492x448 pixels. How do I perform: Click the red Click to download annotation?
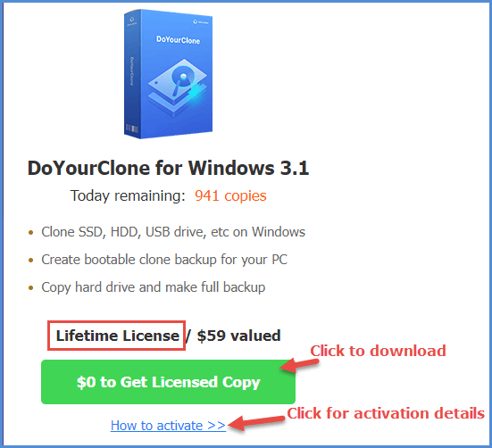[378, 351]
